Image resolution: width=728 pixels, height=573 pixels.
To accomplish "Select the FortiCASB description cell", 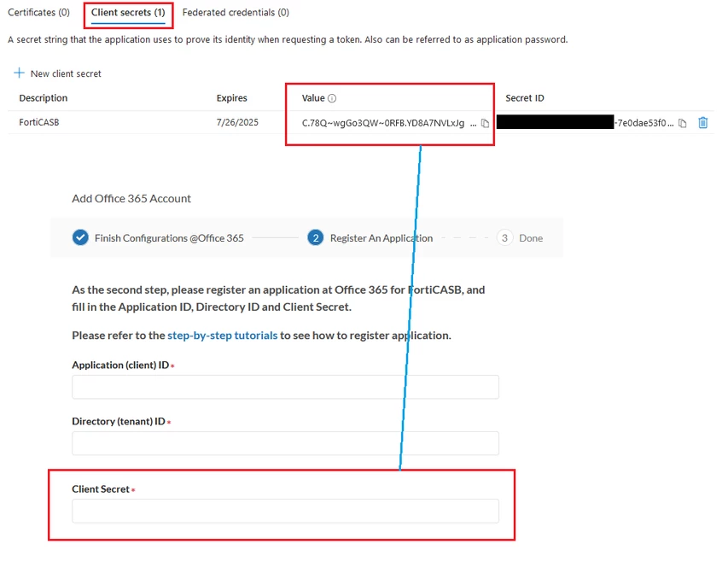I will [x=39, y=122].
